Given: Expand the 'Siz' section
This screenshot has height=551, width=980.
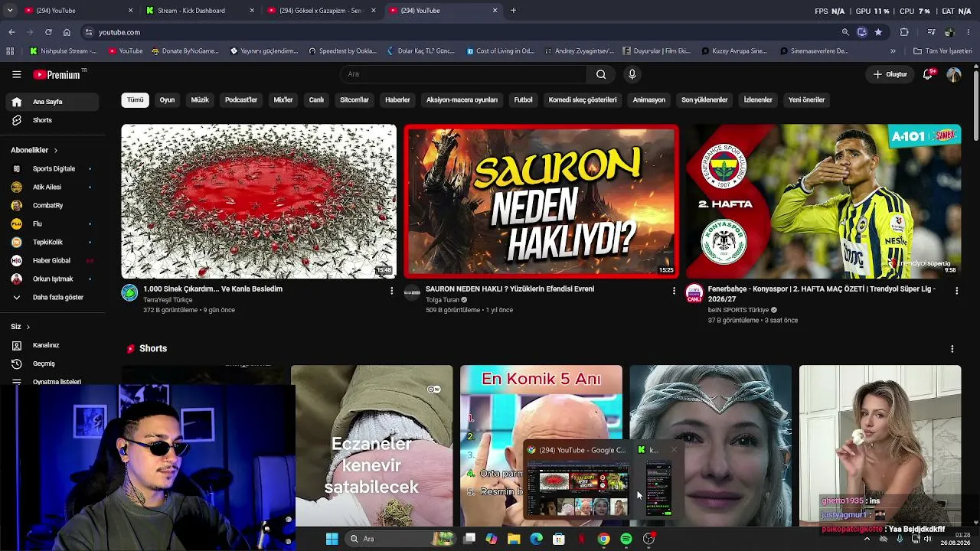Looking at the screenshot, I should [x=21, y=327].
